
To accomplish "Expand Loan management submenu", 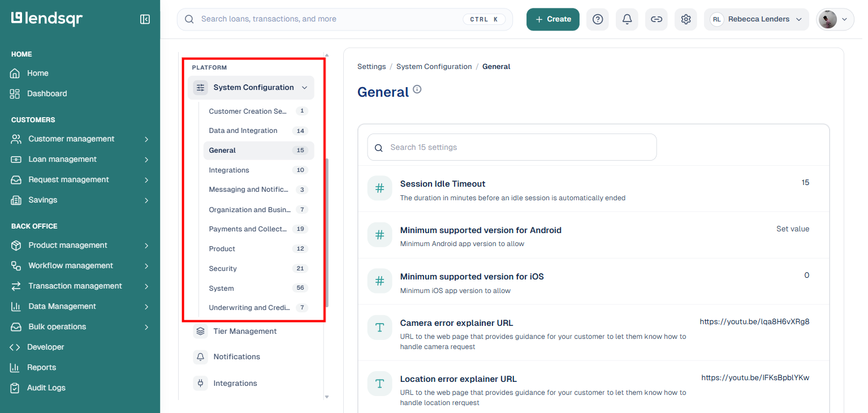I will point(146,160).
